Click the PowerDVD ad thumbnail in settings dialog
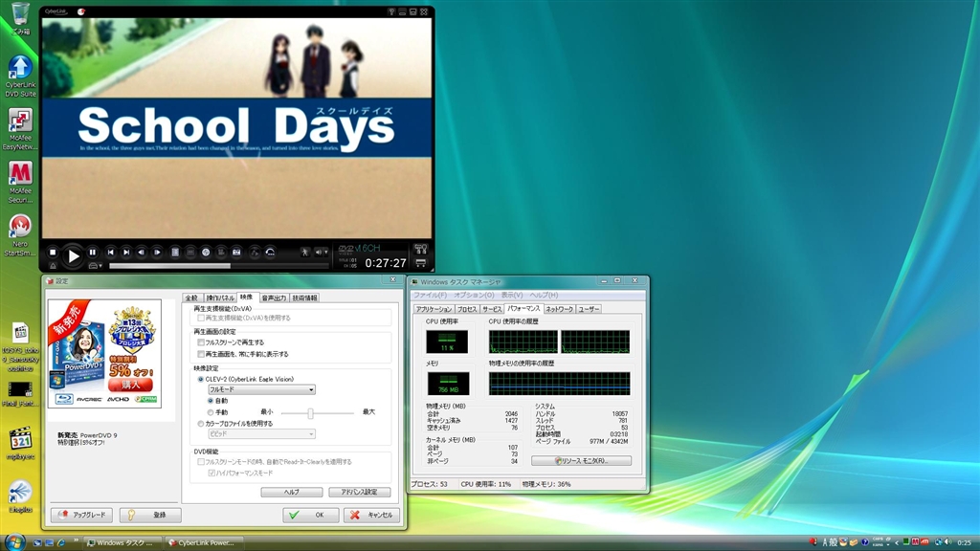This screenshot has height=551, width=980. point(104,354)
